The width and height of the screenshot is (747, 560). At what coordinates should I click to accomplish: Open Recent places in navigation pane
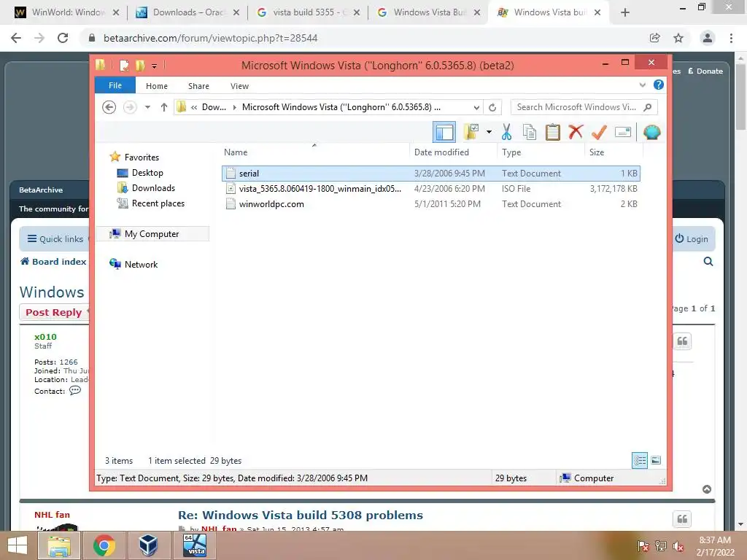158,203
